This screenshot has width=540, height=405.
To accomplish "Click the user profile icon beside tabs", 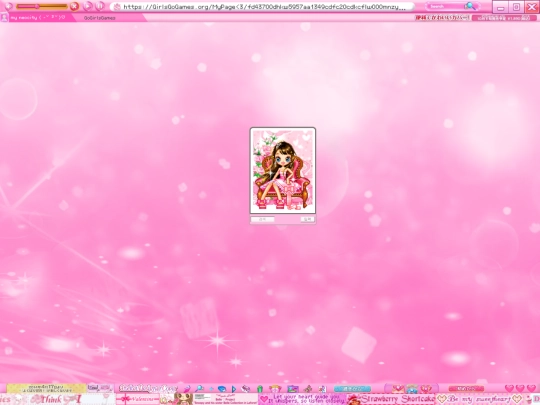I will [4, 17].
